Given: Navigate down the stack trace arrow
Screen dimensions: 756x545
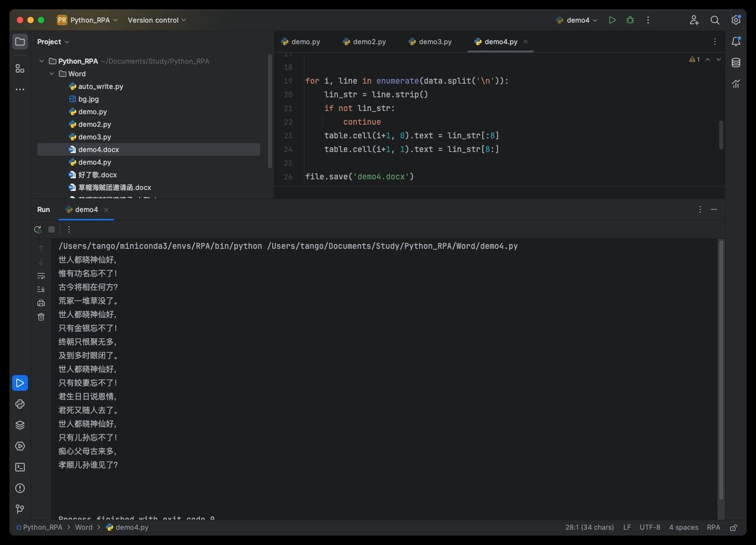Looking at the screenshot, I should [41, 262].
